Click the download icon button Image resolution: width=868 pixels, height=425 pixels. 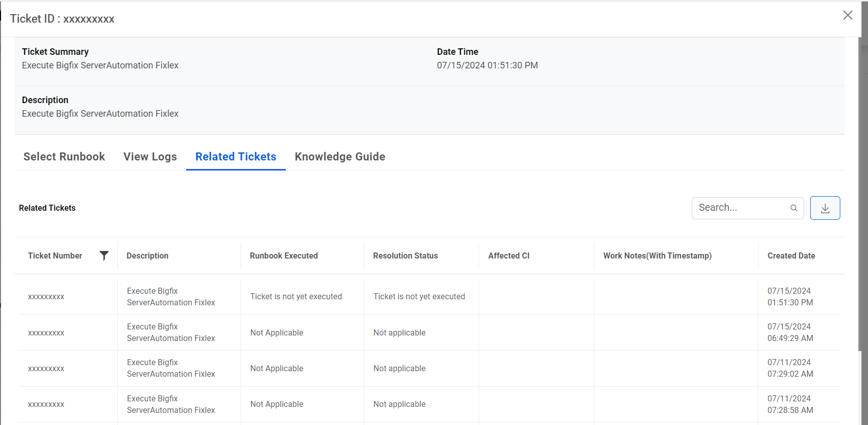(825, 208)
